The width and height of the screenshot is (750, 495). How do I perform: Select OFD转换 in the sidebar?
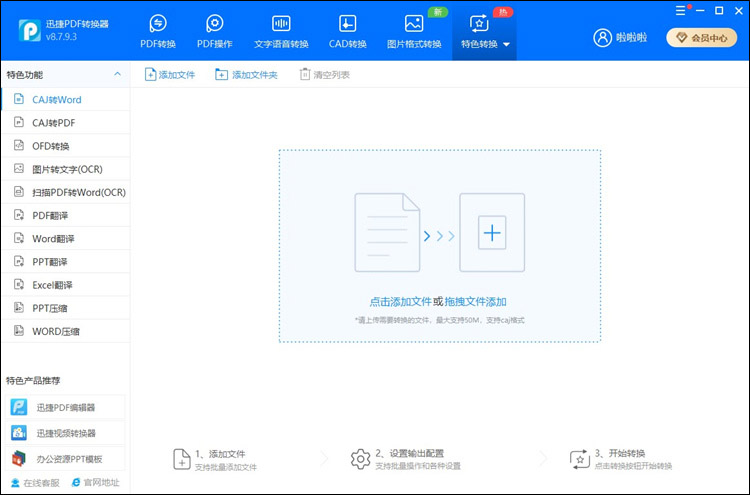66,146
